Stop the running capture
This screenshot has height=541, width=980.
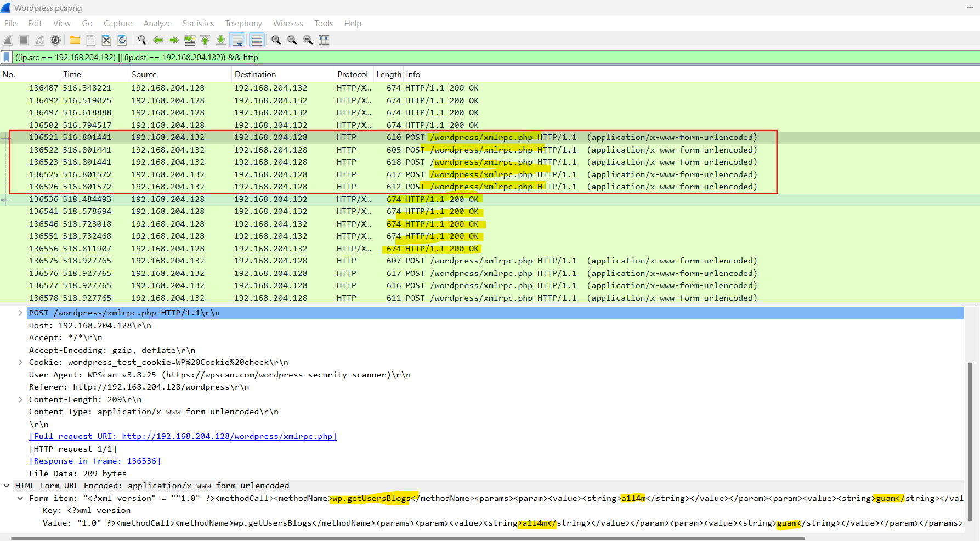point(24,40)
